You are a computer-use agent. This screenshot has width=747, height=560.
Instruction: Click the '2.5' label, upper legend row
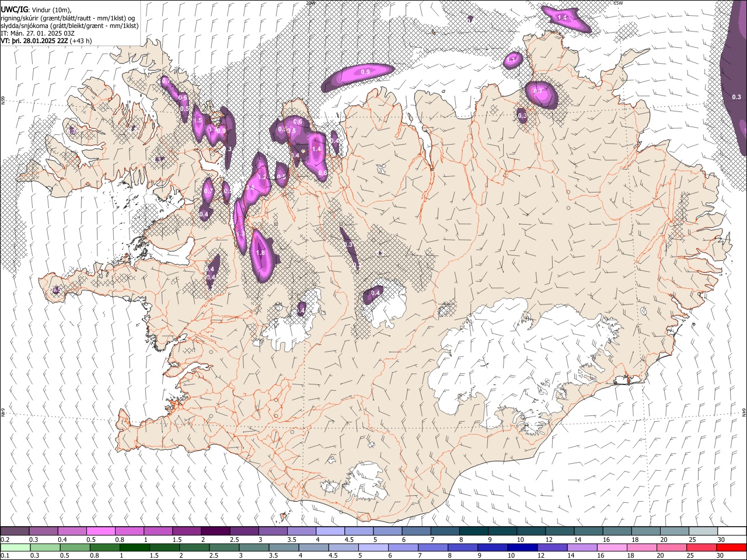[x=234, y=540]
